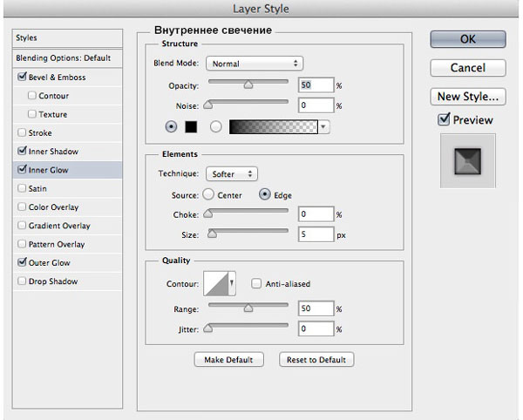523x420 pixels.
Task: Open Color Overlay settings label
Action: [x=53, y=207]
